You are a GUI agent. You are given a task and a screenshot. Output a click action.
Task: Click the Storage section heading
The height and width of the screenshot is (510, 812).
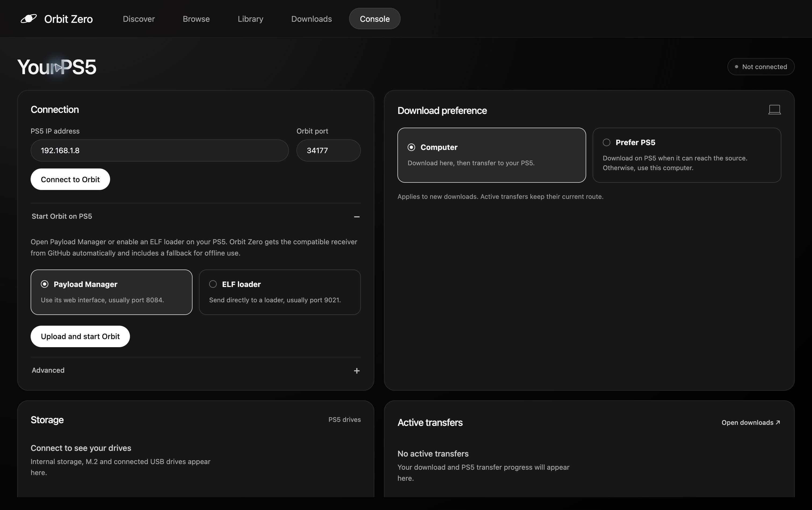coord(47,420)
